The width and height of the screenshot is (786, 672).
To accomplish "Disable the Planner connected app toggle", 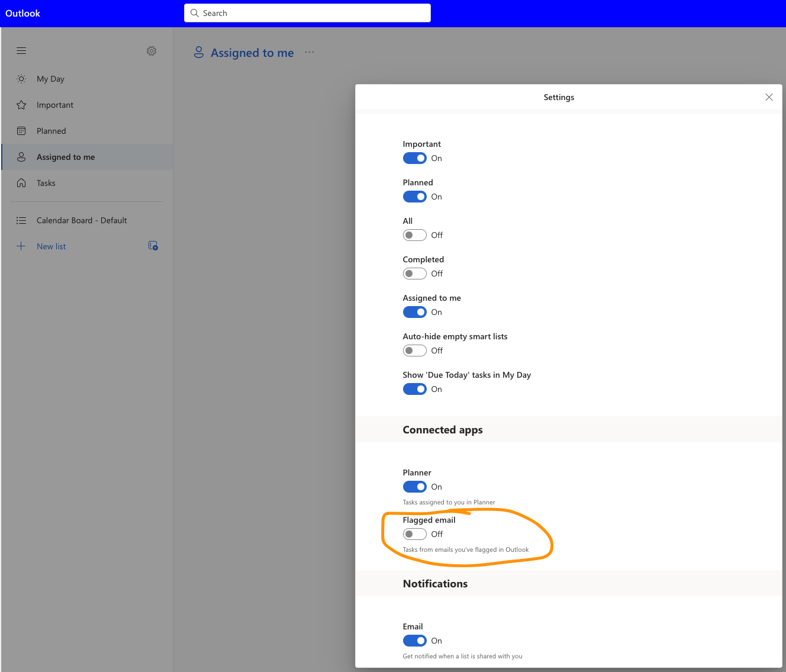I will pos(414,486).
